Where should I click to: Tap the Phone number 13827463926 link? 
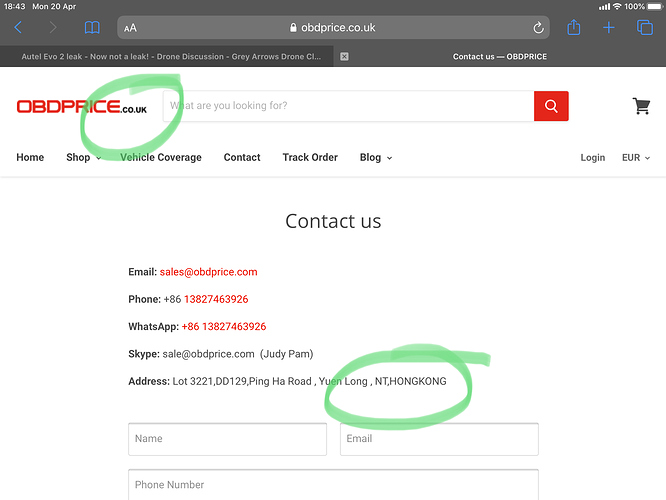click(216, 299)
